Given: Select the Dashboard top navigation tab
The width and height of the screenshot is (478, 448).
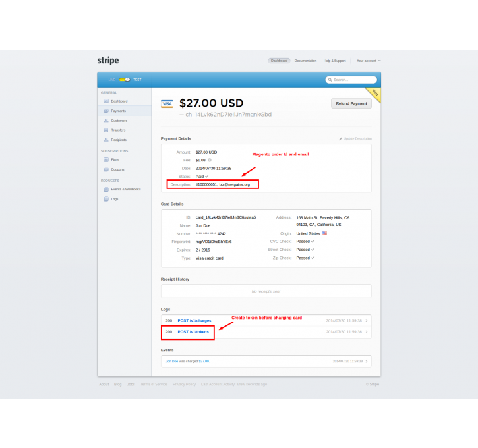Looking at the screenshot, I should pos(279,61).
